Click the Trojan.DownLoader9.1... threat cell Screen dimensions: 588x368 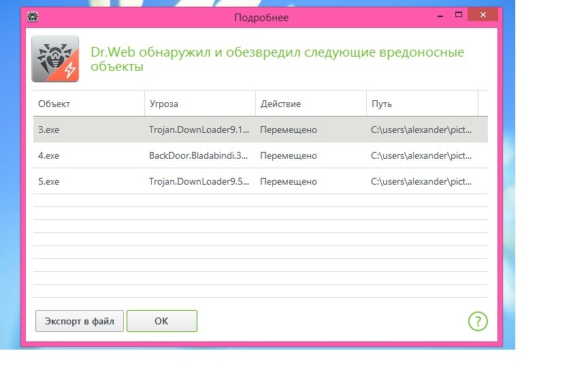(199, 129)
